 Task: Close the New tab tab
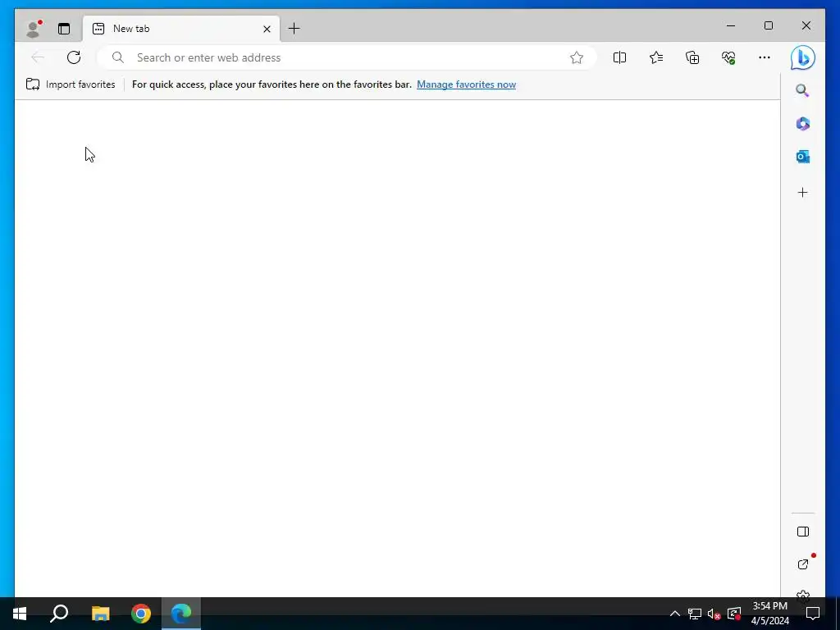coord(267,29)
